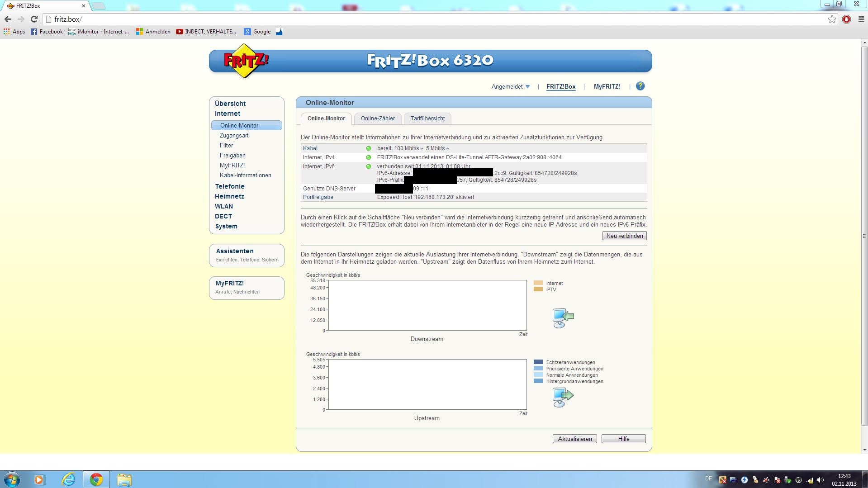This screenshot has height=488, width=868.
Task: Click the network signal icon in system tray
Action: 810,480
